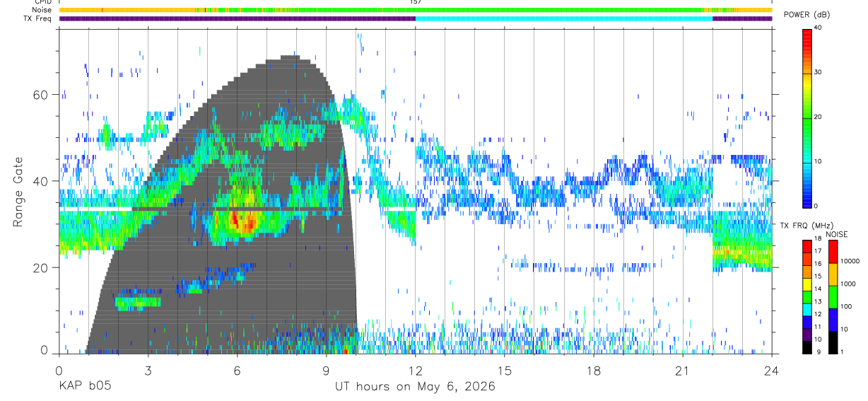This screenshot has width=868, height=401.
Task: Click the 18 tick on UT hours axis
Action: 594,370
